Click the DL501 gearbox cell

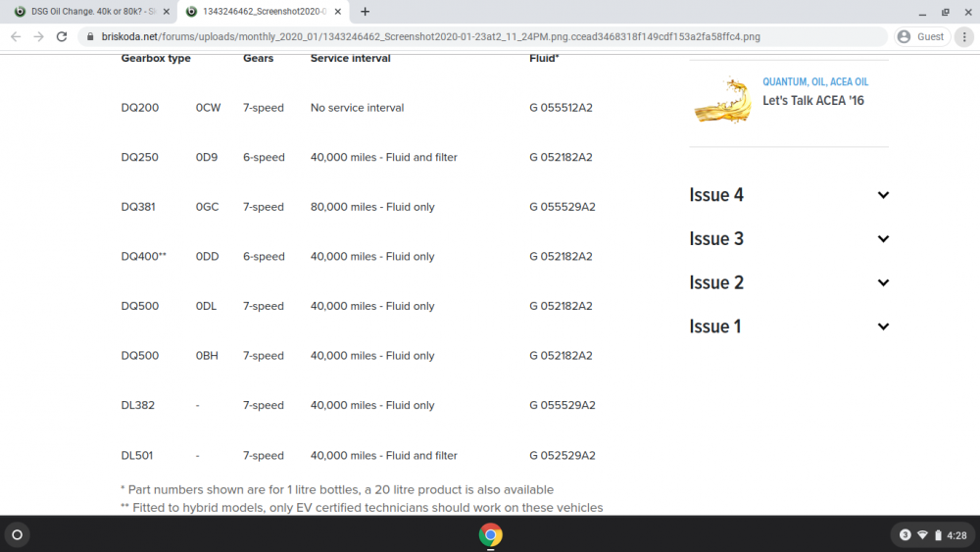[x=137, y=455]
